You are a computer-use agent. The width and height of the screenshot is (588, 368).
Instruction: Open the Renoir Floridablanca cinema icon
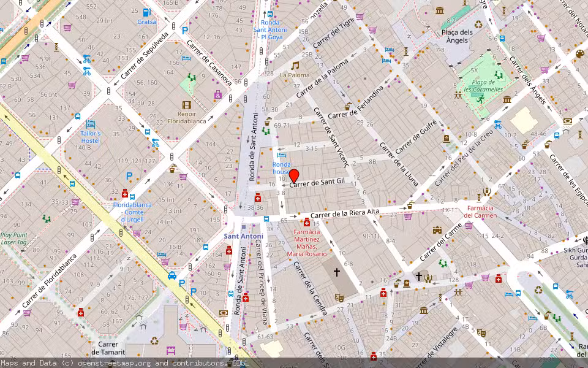coord(187,105)
